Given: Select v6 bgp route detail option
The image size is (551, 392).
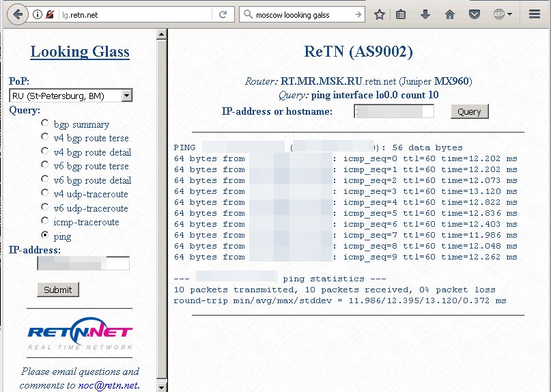Looking at the screenshot, I should (x=44, y=179).
